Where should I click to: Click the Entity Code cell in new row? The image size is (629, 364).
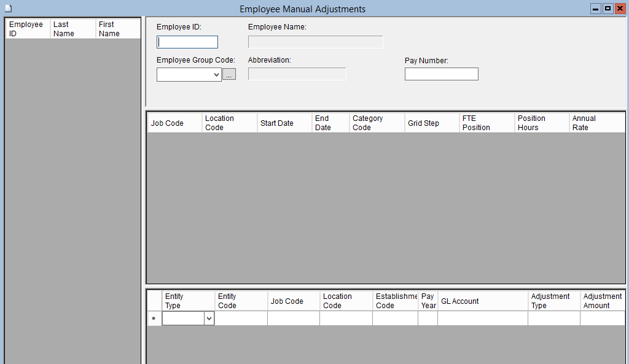[241, 319]
